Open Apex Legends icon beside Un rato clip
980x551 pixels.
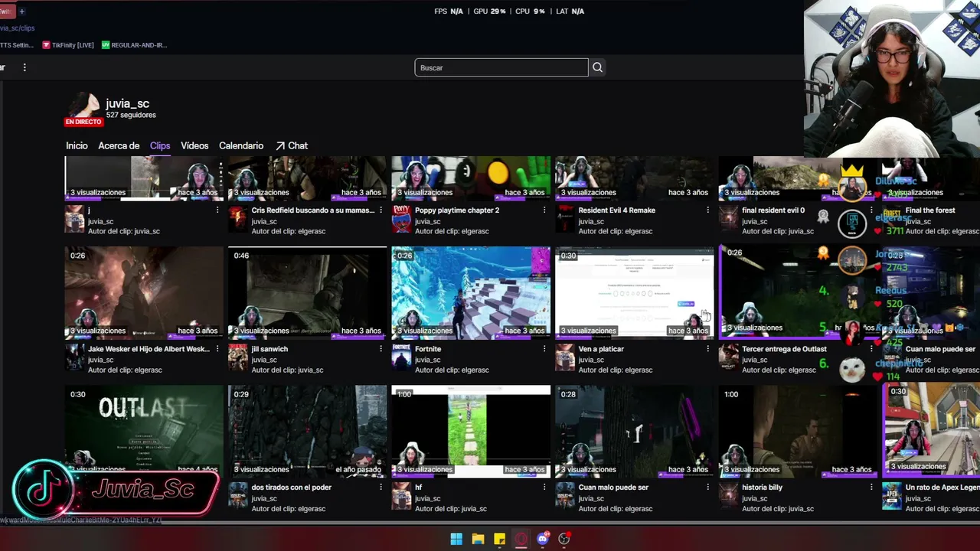[x=892, y=494]
